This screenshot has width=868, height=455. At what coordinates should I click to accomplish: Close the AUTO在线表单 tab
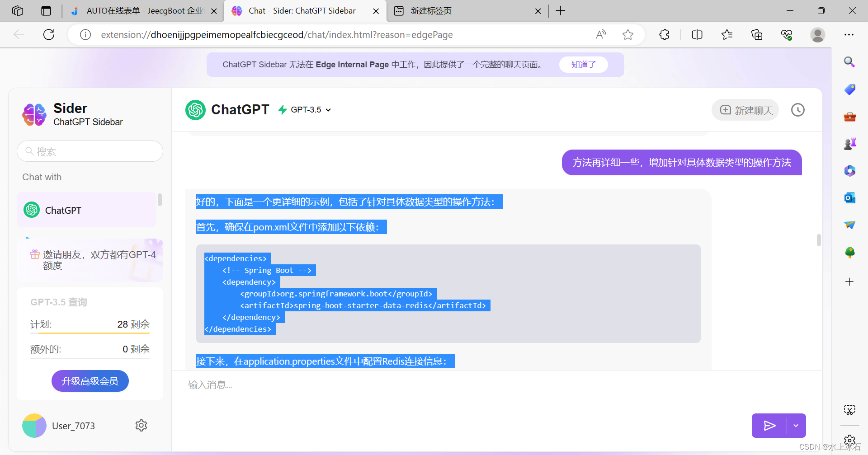click(x=214, y=11)
